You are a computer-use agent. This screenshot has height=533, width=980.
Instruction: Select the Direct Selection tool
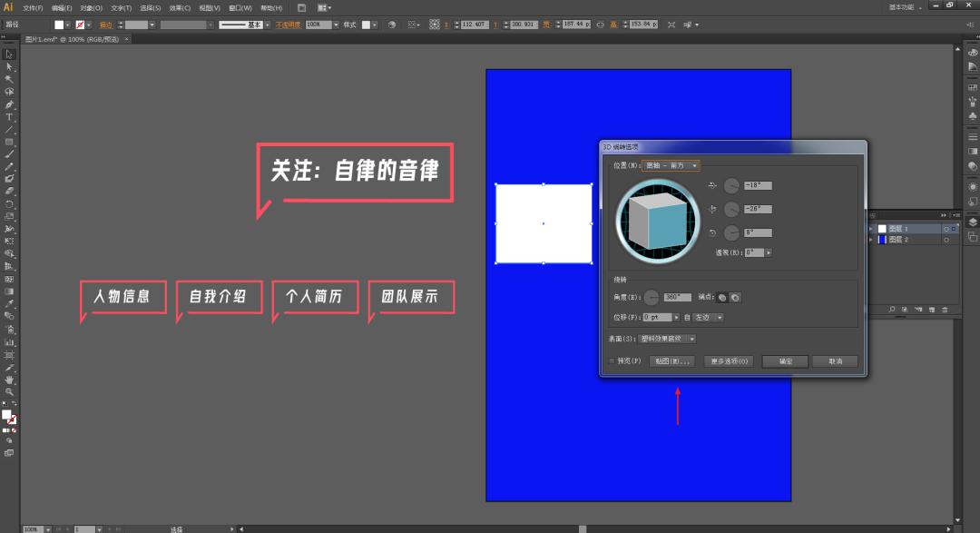[10, 67]
